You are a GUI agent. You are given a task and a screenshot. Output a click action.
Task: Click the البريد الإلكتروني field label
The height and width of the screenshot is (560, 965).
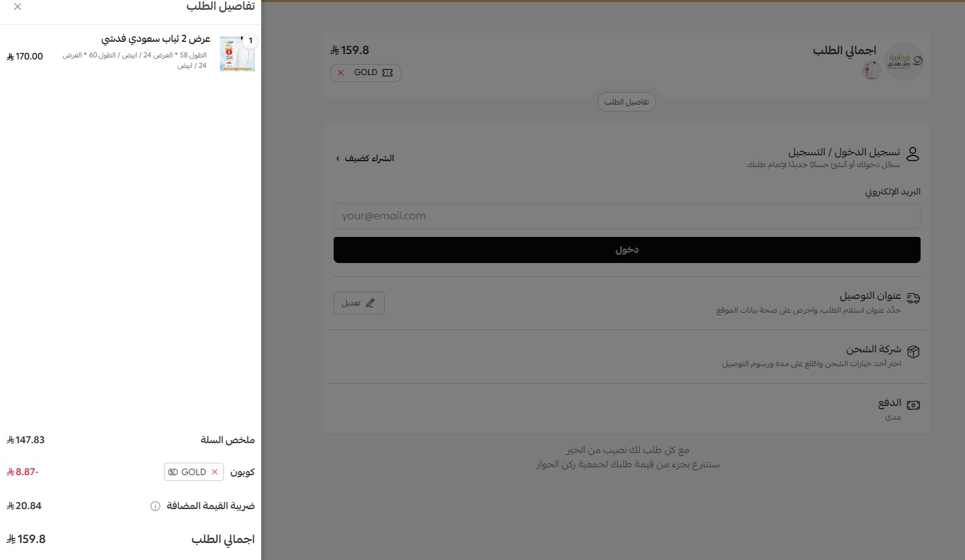[893, 192]
